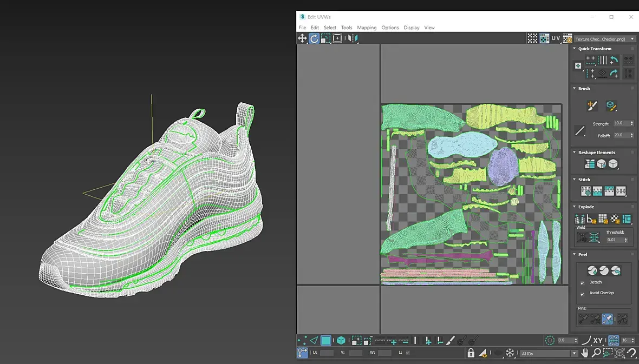
Task: Click the lock selection padlock icon
Action: coord(471,353)
